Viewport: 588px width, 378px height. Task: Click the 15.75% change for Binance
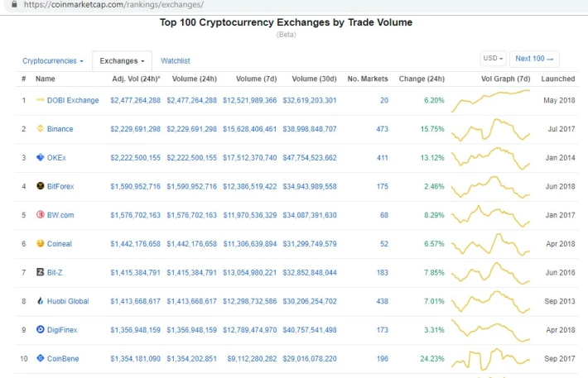click(x=432, y=129)
